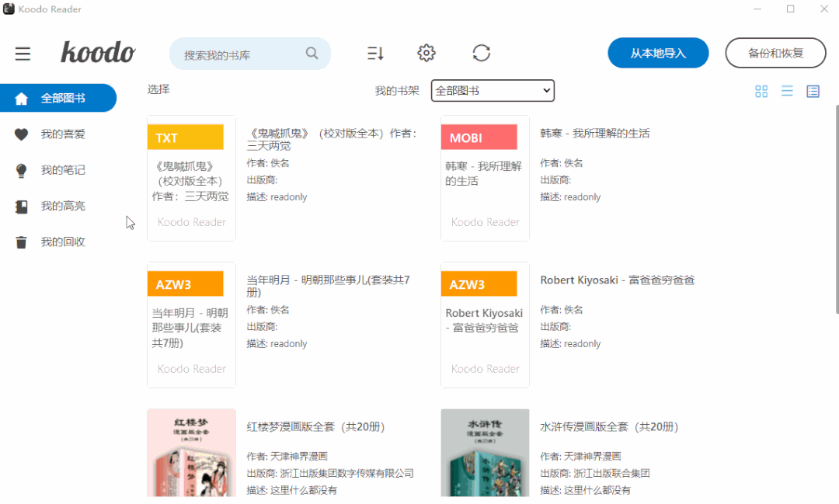
Task: Click the sync/refresh icon
Action: coord(482,53)
